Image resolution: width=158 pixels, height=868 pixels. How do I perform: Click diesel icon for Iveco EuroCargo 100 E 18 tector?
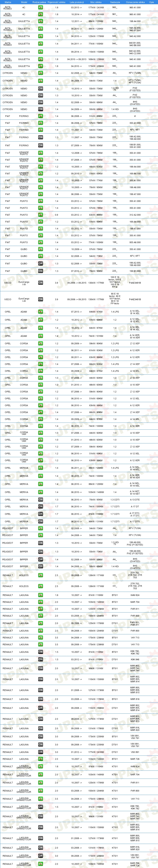point(40,283)
